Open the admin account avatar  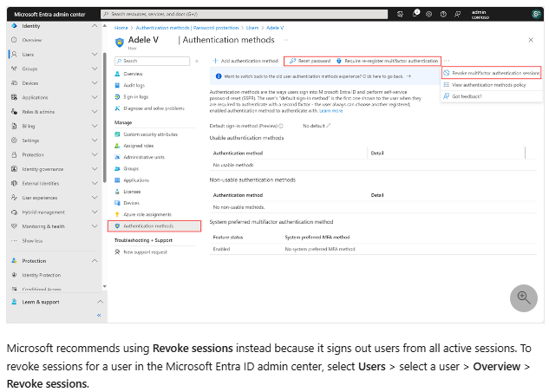click(536, 15)
